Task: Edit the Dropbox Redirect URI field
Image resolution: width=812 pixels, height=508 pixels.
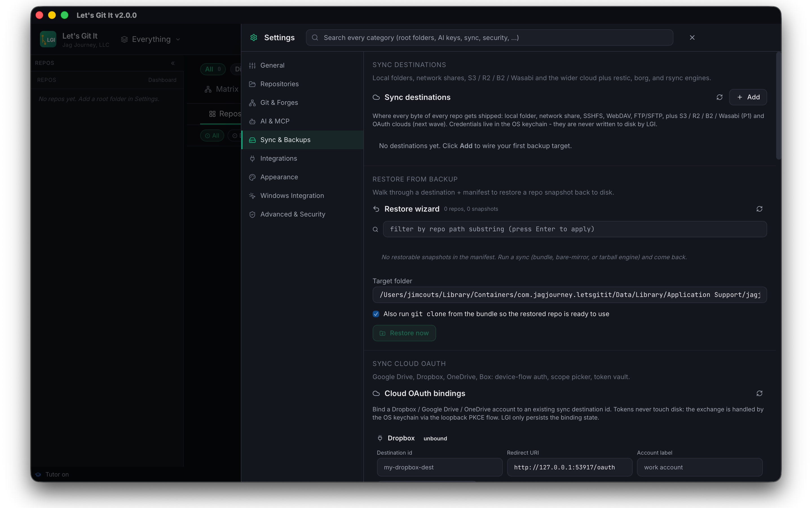Action: pos(570,467)
